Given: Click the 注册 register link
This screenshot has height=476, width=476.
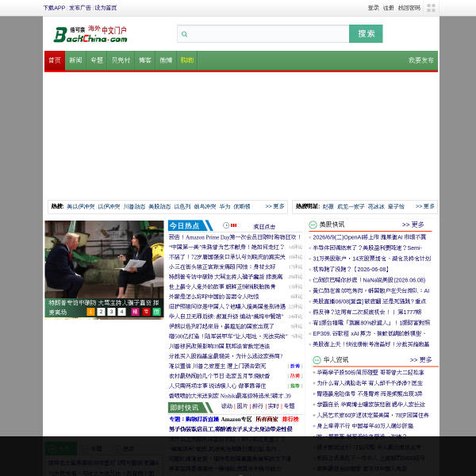Looking at the screenshot, I should 388,8.
